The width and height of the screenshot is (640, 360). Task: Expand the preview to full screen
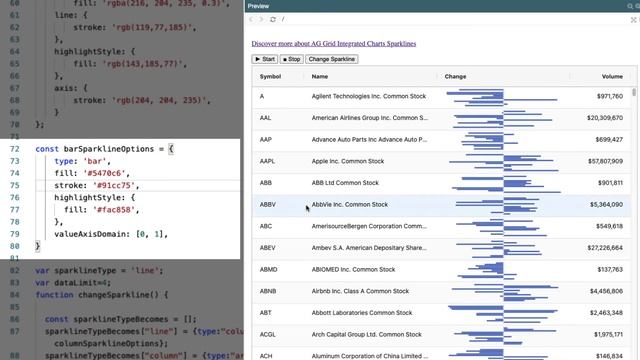click(633, 20)
